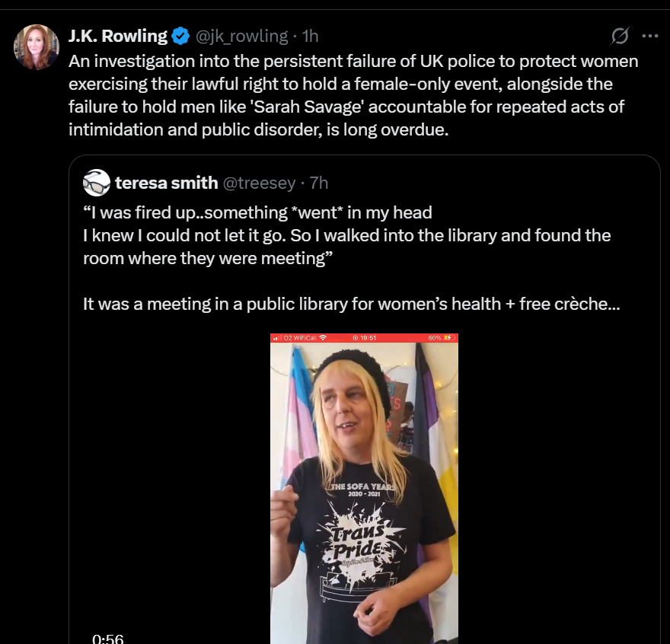The image size is (670, 644).
Task: Click the 0:56 video duration label
Action: click(x=107, y=638)
